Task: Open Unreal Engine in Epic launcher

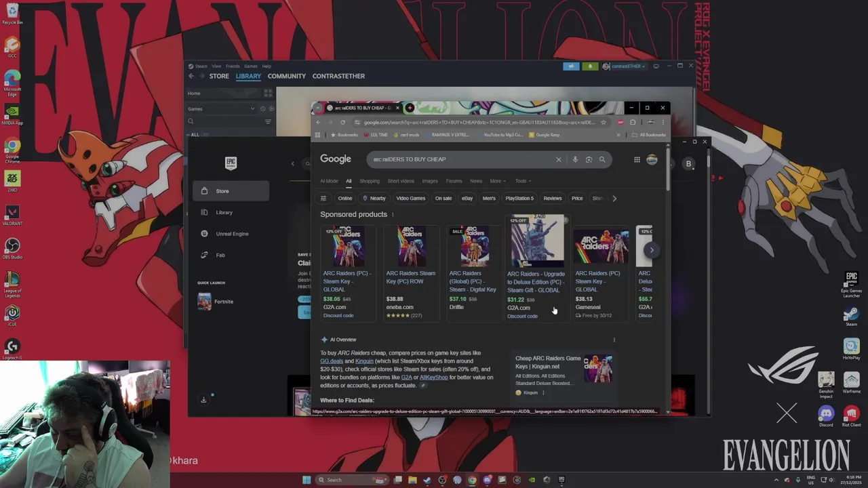Action: click(x=231, y=234)
